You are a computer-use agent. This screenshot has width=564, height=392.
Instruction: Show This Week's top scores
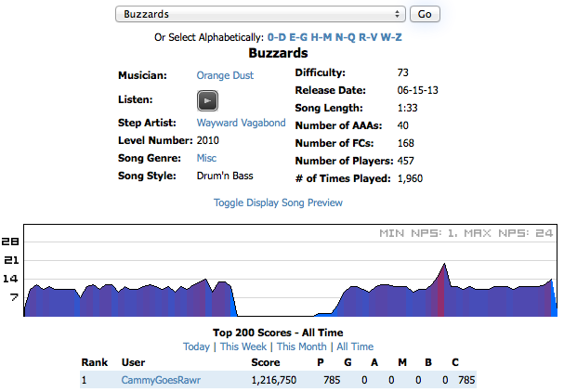pos(243,346)
